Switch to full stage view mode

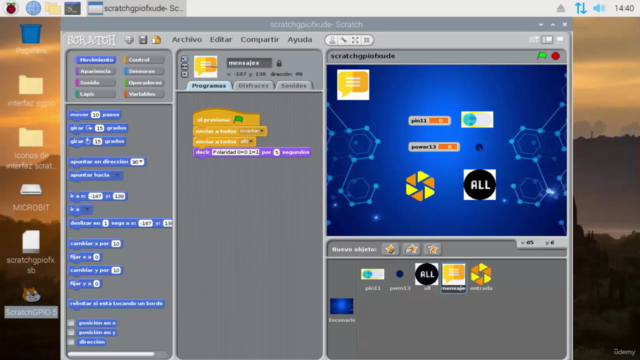[x=547, y=40]
